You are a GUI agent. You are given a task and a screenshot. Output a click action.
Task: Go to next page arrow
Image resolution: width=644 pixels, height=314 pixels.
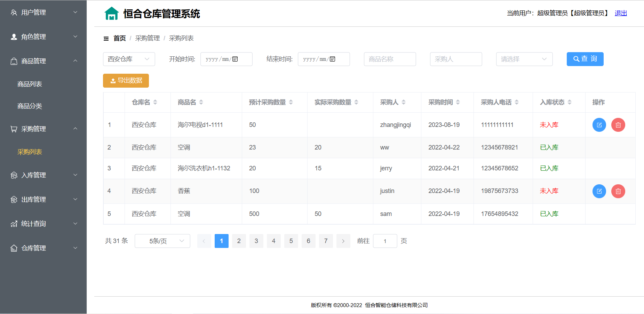[343, 241]
